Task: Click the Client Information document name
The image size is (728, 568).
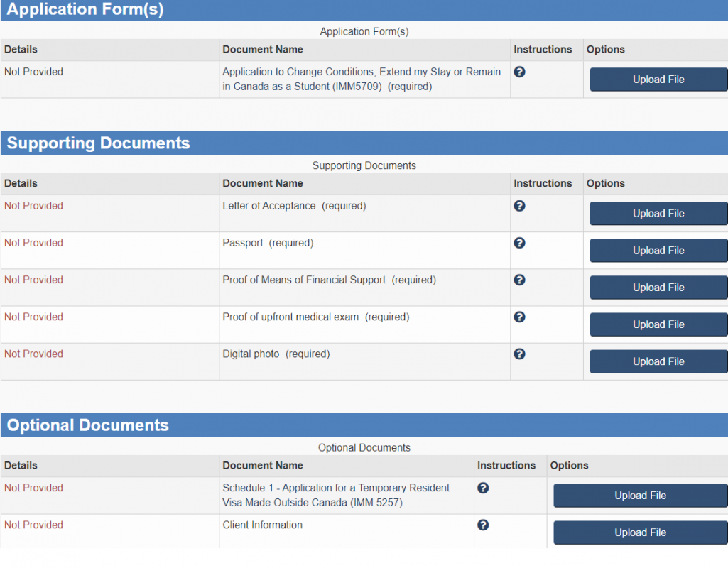Action: coord(261,525)
